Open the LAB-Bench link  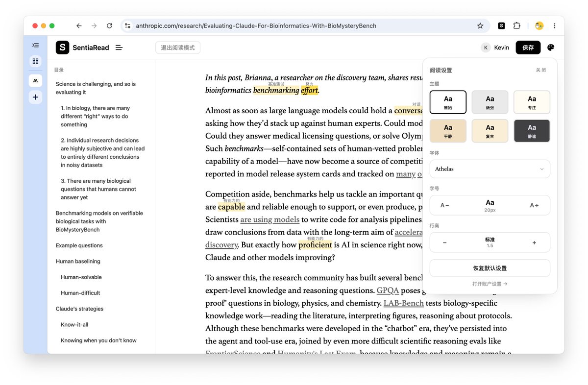pyautogui.click(x=404, y=303)
